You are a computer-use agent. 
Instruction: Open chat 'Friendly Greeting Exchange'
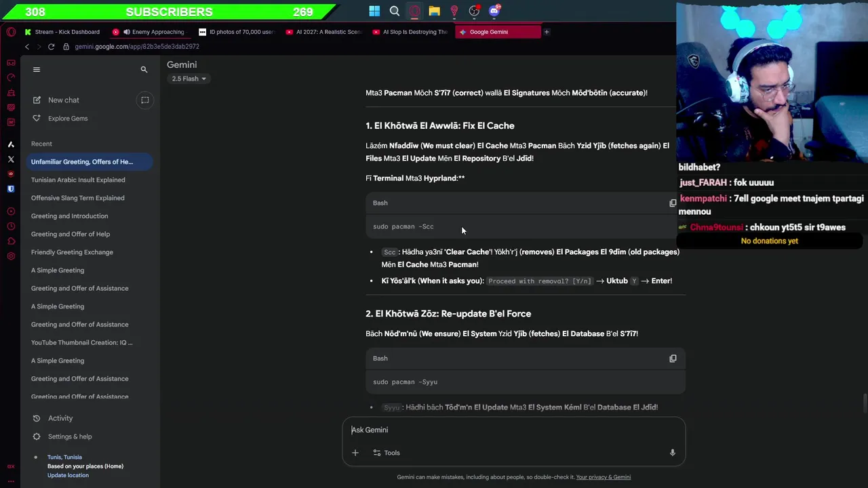pos(72,252)
